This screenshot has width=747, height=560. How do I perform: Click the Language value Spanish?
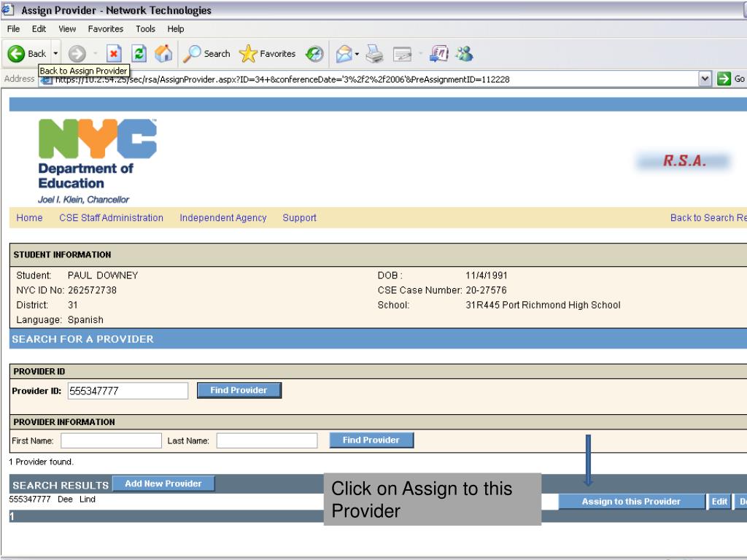pos(85,319)
